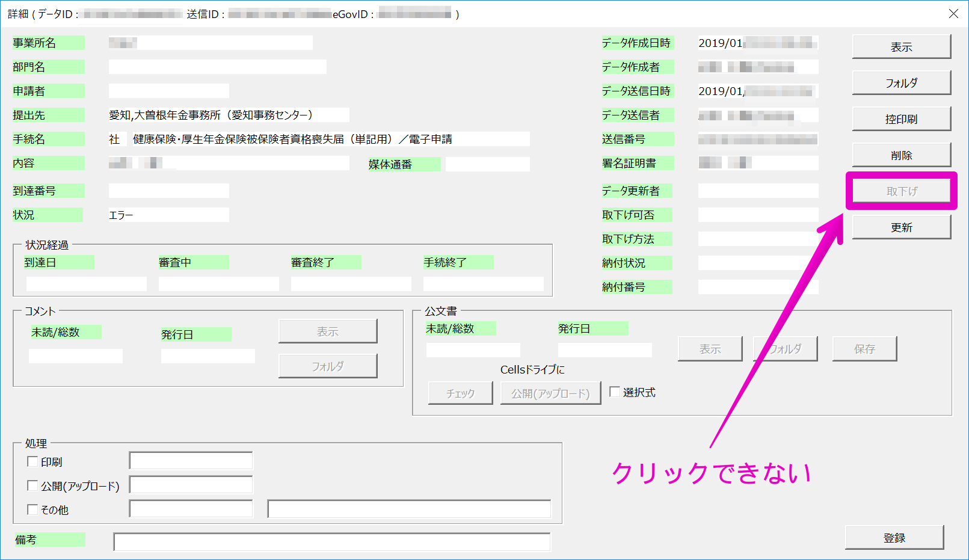Click the 到達番号 field

(x=169, y=191)
